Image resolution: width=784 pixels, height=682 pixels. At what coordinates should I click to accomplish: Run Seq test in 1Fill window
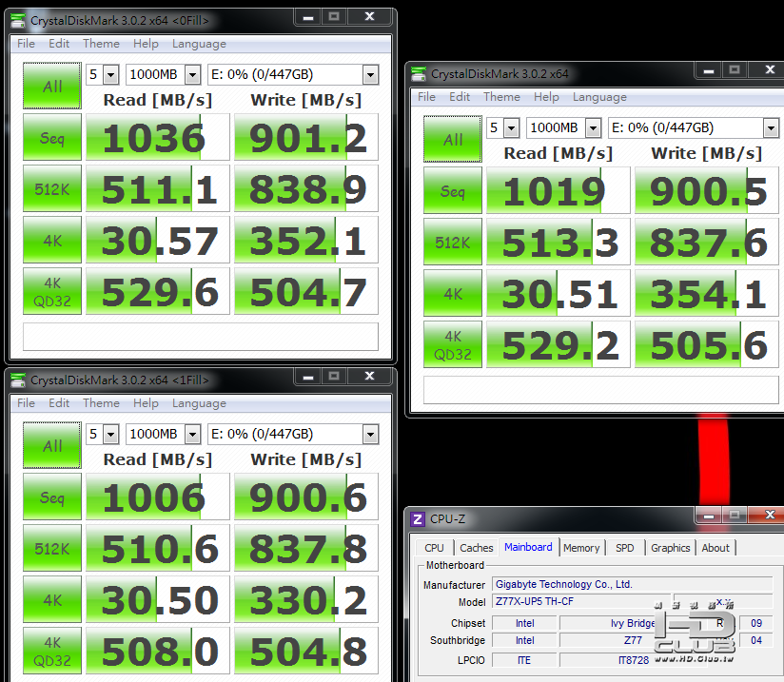52,497
